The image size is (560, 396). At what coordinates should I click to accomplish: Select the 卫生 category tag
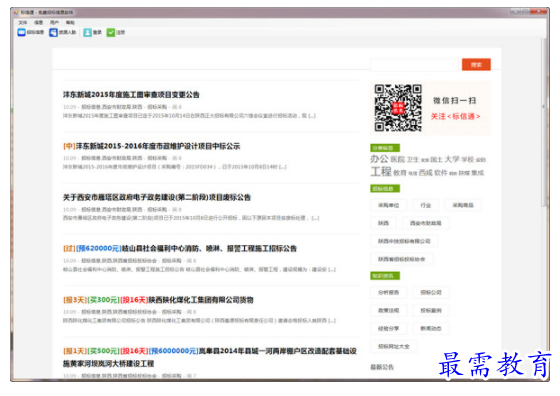[413, 160]
